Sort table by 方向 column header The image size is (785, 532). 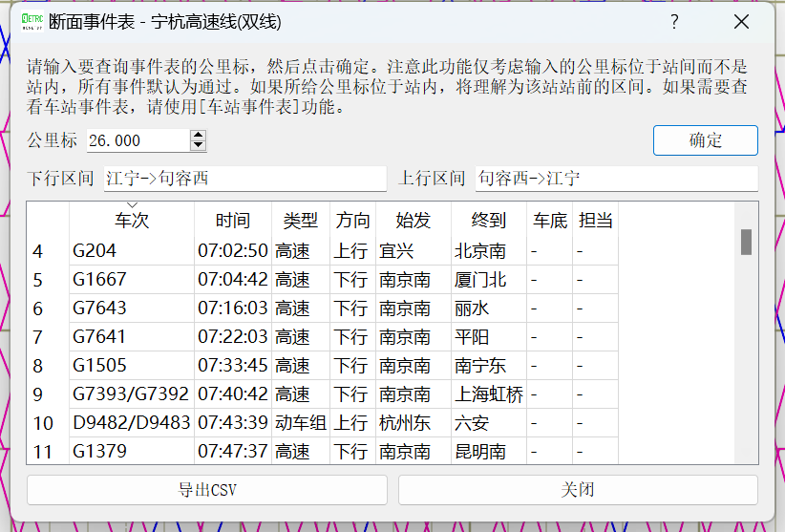(x=352, y=220)
